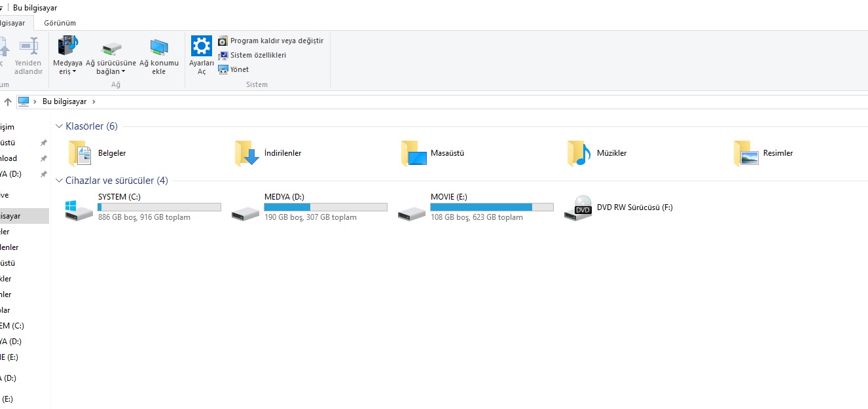Open Ayarları Aç gear icon
This screenshot has width=868, height=409.
pos(201,46)
